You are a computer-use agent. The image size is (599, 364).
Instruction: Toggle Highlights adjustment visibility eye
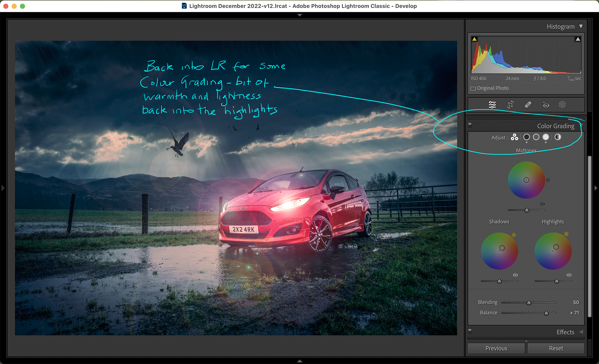pos(569,275)
